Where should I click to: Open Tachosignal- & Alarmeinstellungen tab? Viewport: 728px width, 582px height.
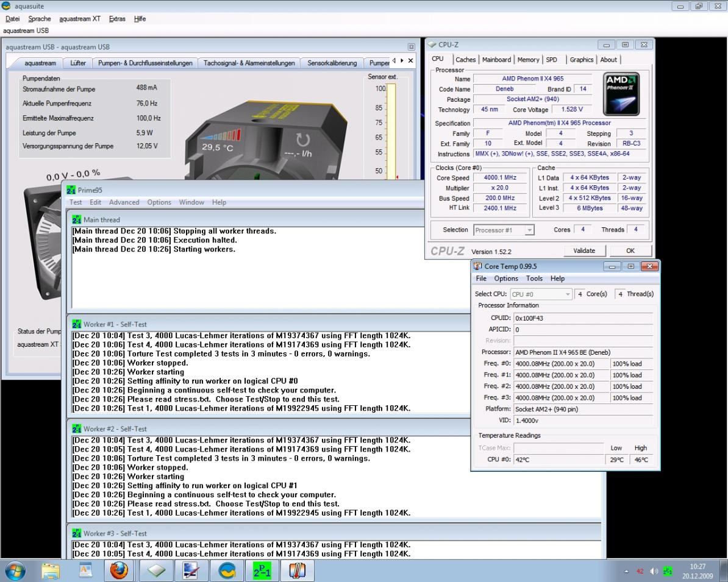pos(249,63)
